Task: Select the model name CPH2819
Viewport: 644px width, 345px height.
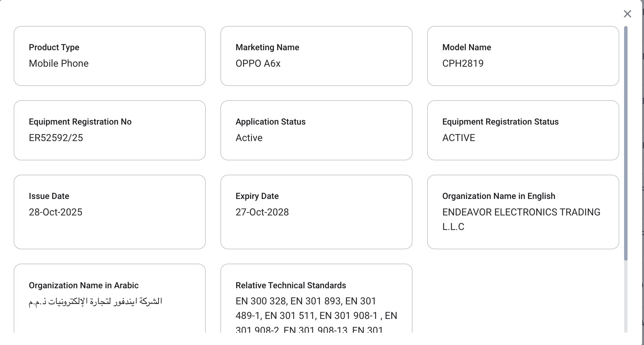Action: coord(463,64)
